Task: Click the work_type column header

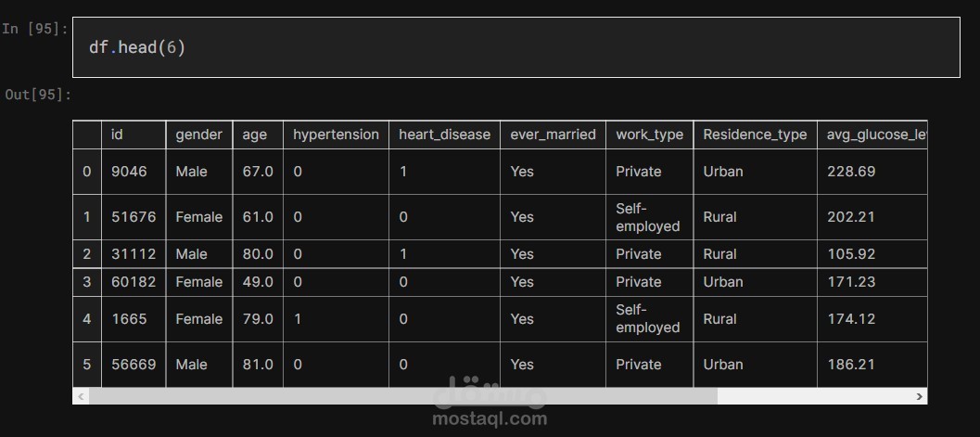Action: [649, 135]
